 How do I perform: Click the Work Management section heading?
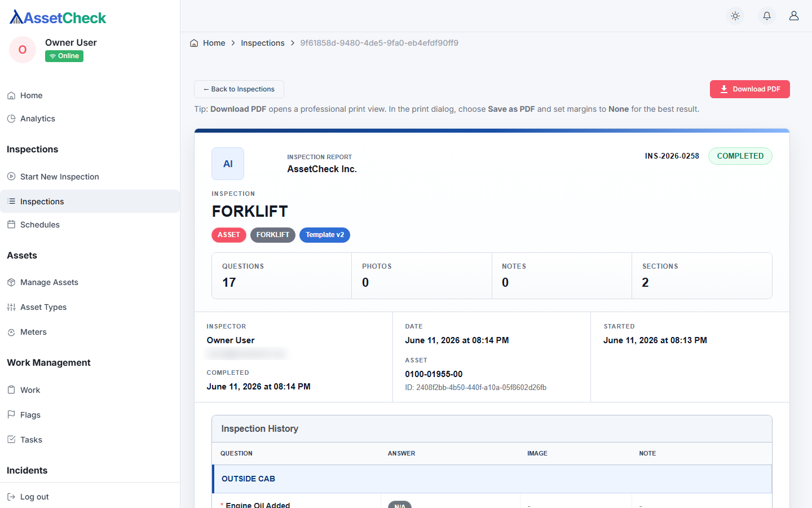(48, 362)
